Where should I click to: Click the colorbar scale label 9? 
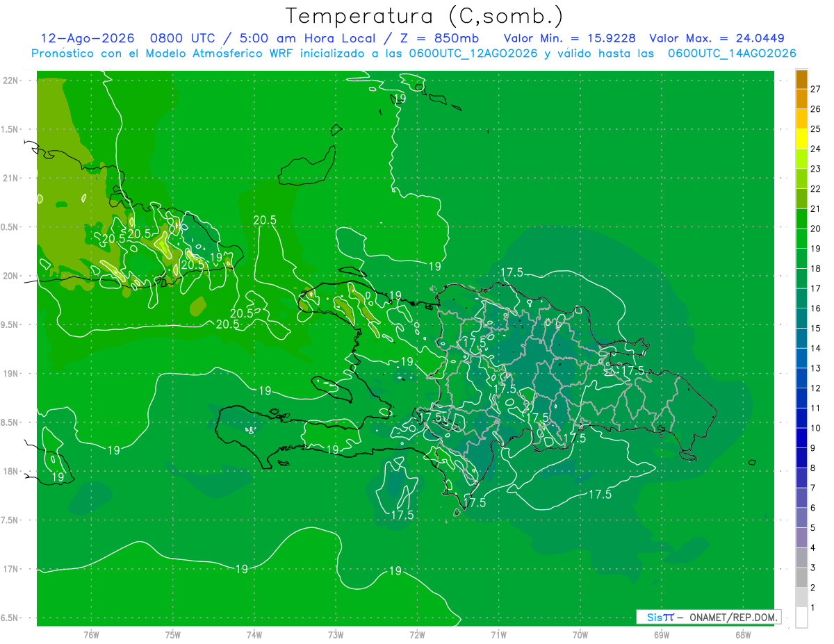(813, 448)
